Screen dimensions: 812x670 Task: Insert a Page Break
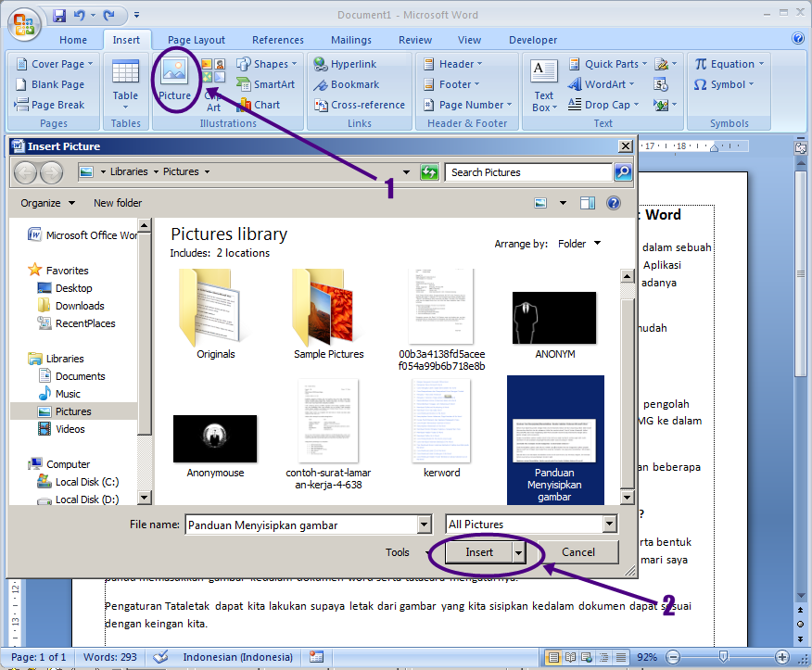coord(50,105)
